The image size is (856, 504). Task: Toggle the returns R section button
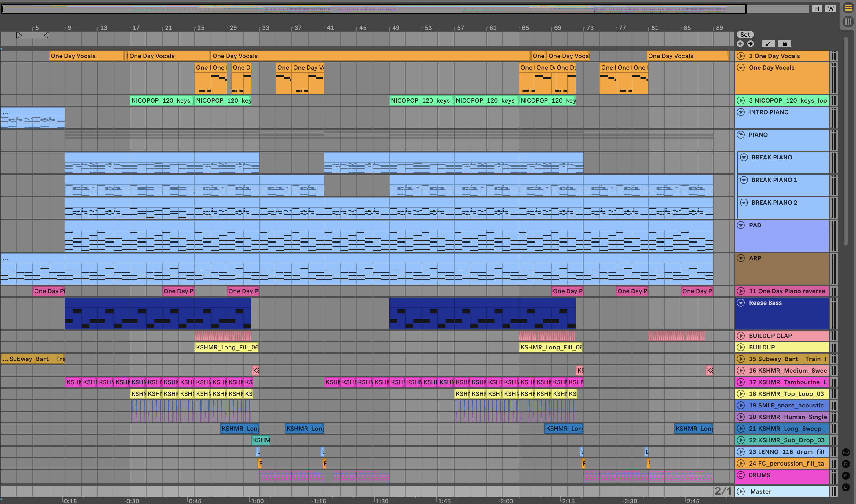point(846,464)
